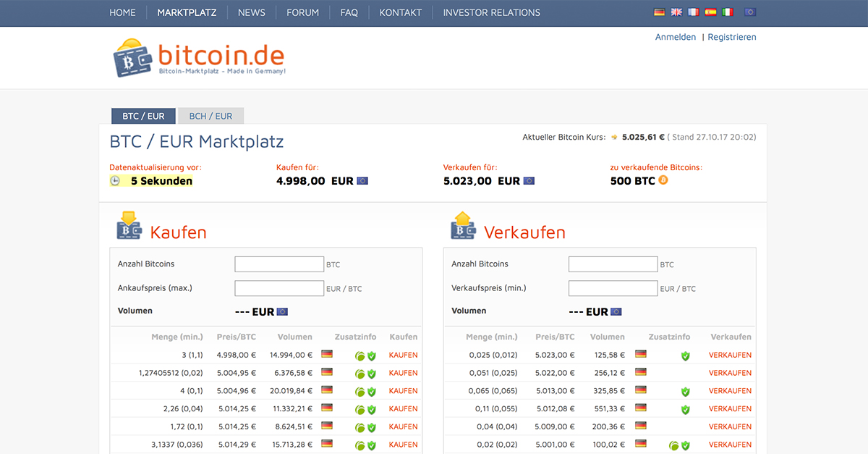Viewport: 868px width, 454px height.
Task: Click green shield in the 125,58 € row
Action: [686, 356]
